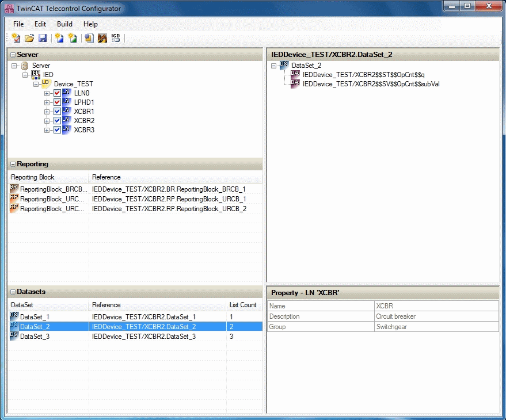Click DS icon of DataSet_2 in right tree
506x420 pixels.
coord(284,65)
